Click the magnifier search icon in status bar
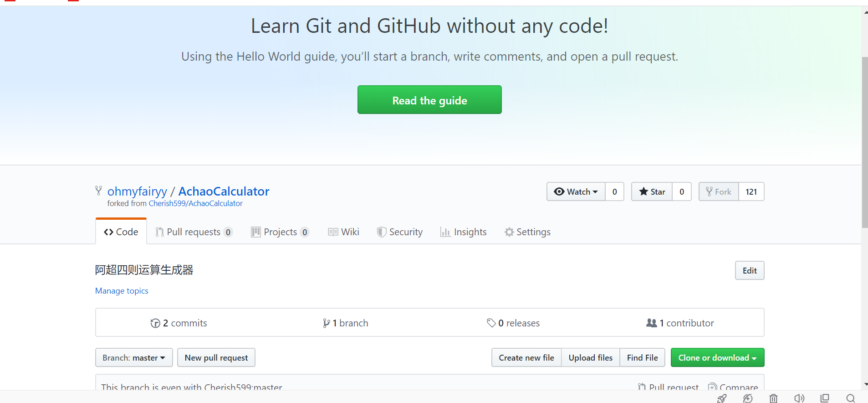The image size is (868, 403). [x=850, y=398]
